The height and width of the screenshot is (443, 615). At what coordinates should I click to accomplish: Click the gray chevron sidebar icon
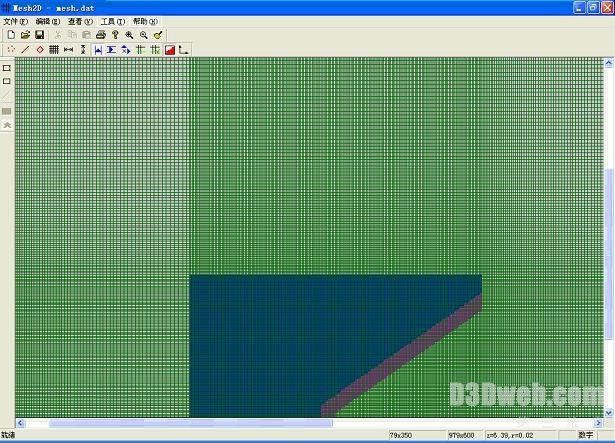click(x=7, y=125)
